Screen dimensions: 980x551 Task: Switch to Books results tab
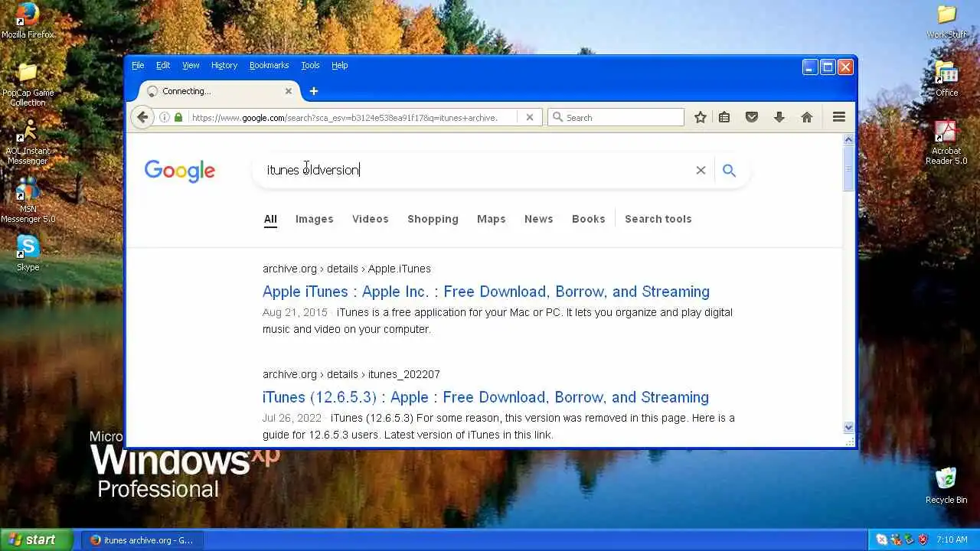coord(588,219)
